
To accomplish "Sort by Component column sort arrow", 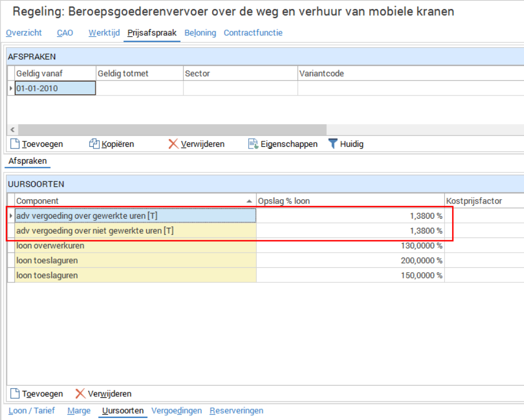I will 249,201.
